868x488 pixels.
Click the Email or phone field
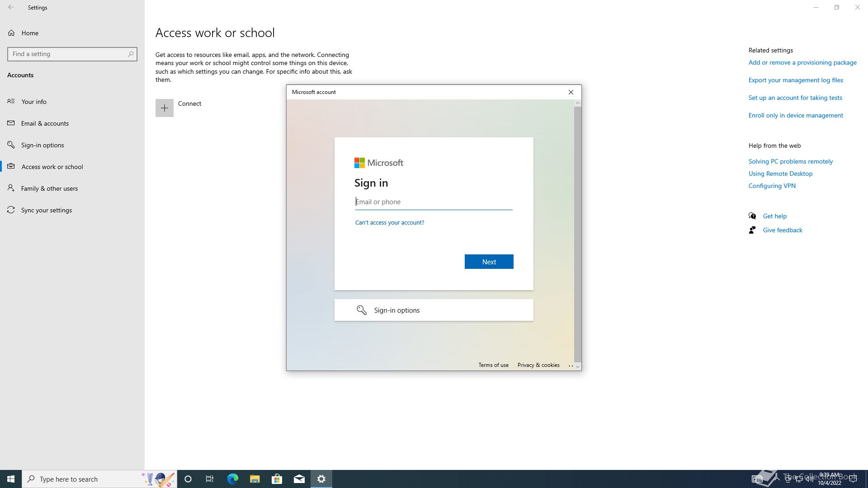[x=434, y=202]
